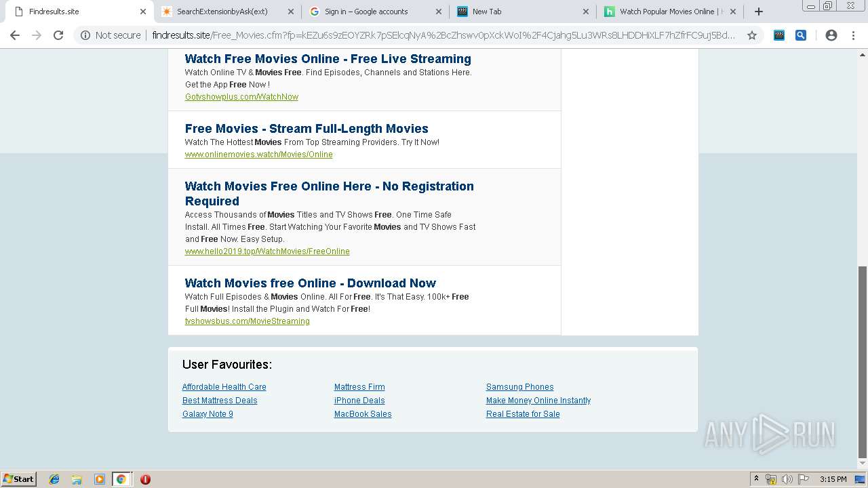The image size is (868, 488).
Task: Switch to the SearchExtensionbyAsk(ext) tab
Action: click(226, 12)
